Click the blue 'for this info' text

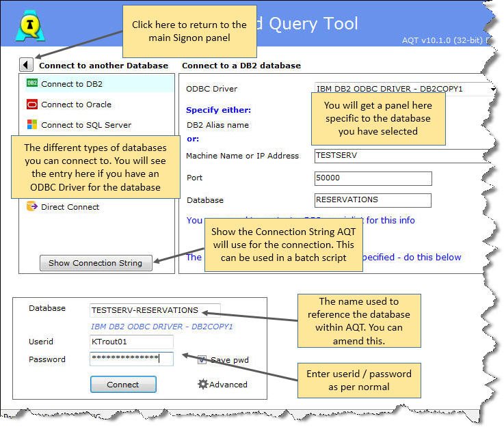pyautogui.click(x=390, y=220)
